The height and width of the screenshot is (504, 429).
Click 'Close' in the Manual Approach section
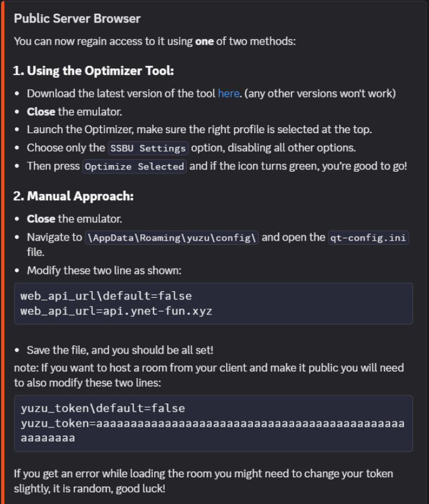[x=41, y=219]
